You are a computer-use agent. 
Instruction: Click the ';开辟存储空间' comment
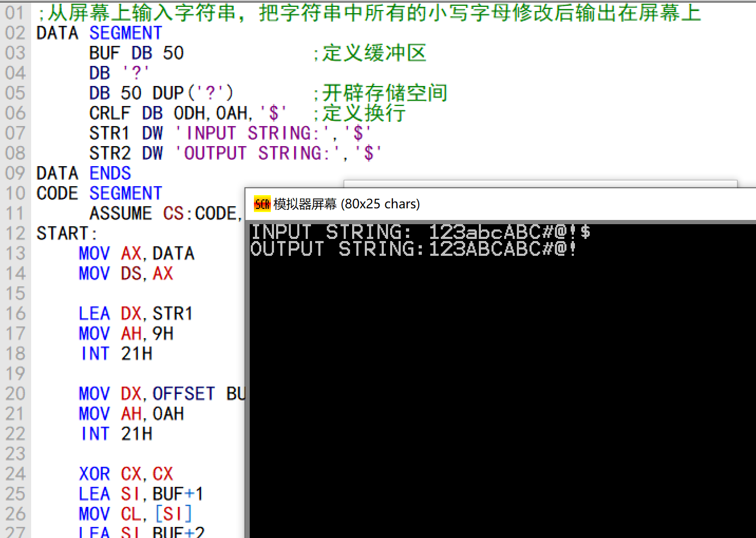[381, 93]
